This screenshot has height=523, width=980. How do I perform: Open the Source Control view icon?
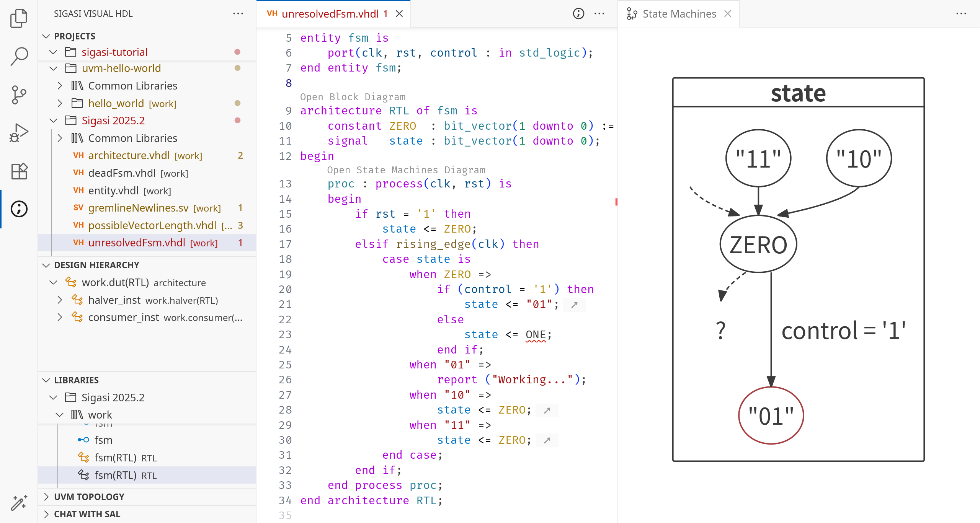coord(19,94)
